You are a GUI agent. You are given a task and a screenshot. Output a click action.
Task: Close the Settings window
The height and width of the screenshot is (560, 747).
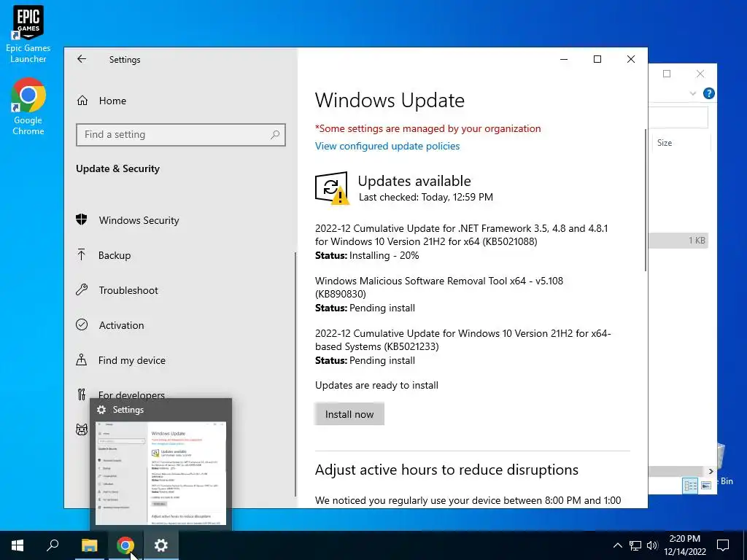point(631,59)
